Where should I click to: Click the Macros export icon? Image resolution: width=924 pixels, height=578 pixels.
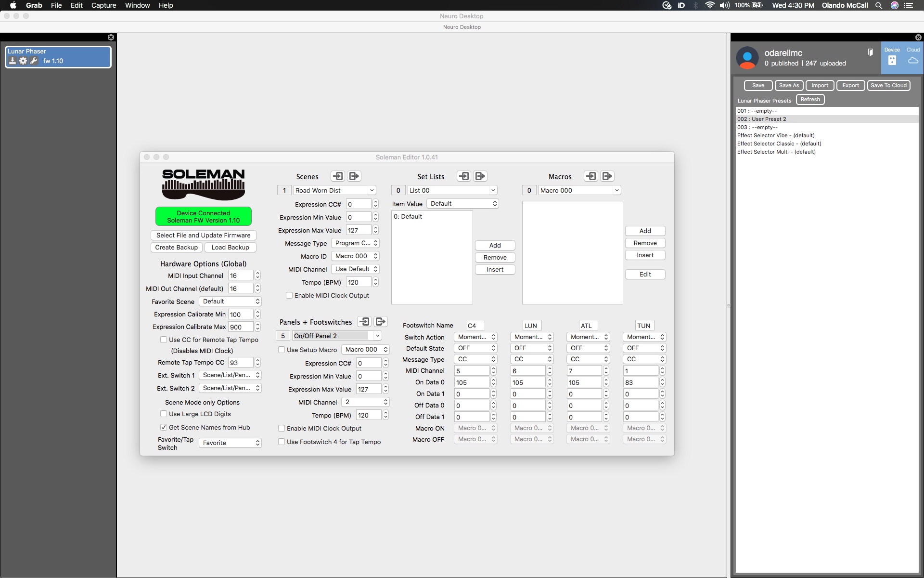click(x=607, y=176)
